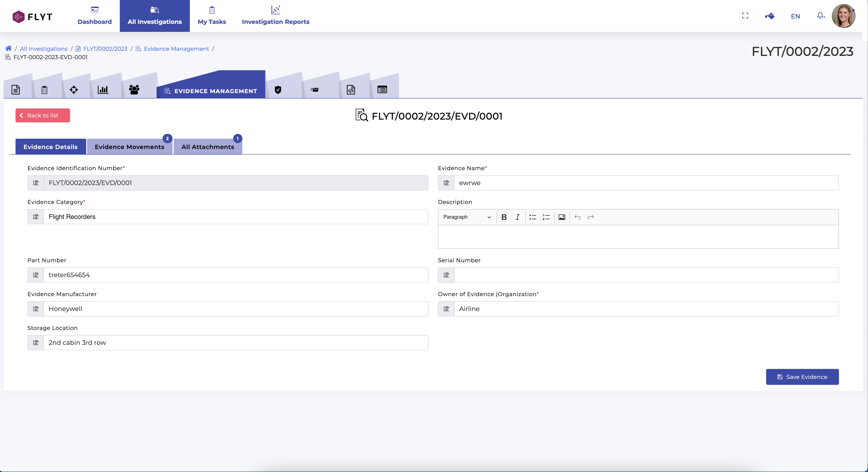868x472 pixels.
Task: Expand the Paragraph style dropdown
Action: [467, 217]
